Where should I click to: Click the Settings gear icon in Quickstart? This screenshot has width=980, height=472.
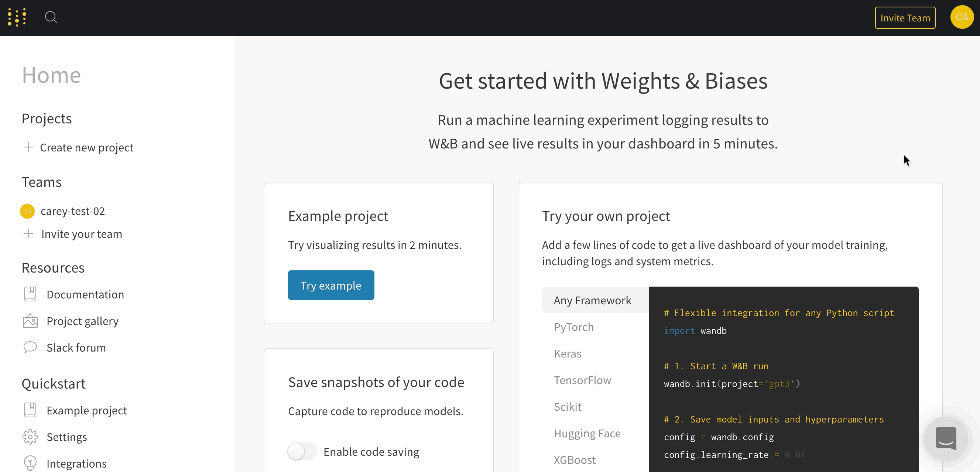(x=30, y=437)
